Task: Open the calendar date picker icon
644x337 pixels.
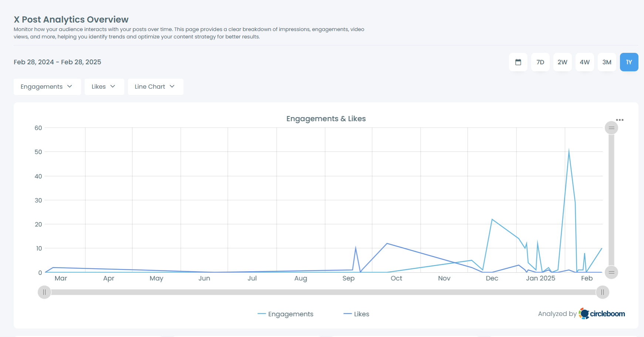Action: click(x=518, y=62)
